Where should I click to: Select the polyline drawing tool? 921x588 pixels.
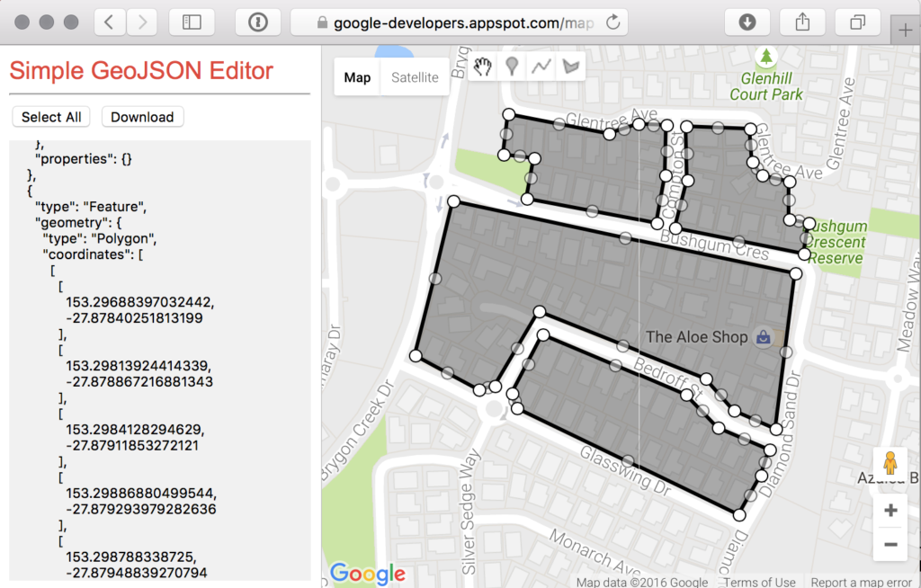(x=541, y=66)
